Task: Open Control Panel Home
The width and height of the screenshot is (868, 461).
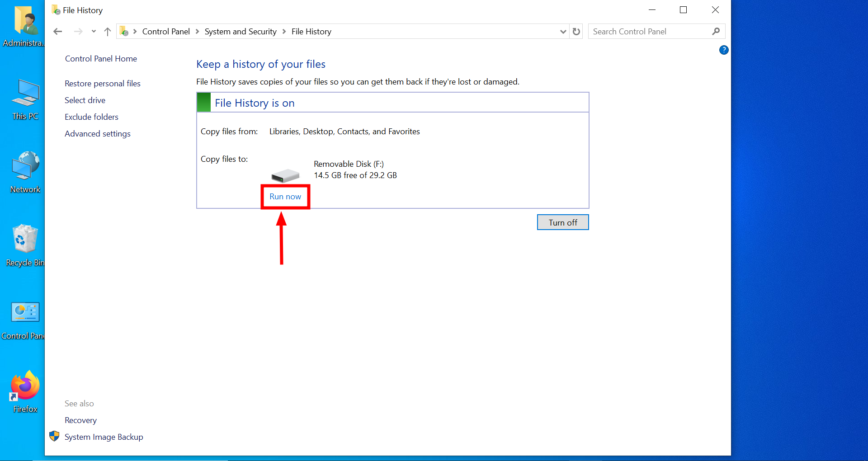Action: (101, 59)
